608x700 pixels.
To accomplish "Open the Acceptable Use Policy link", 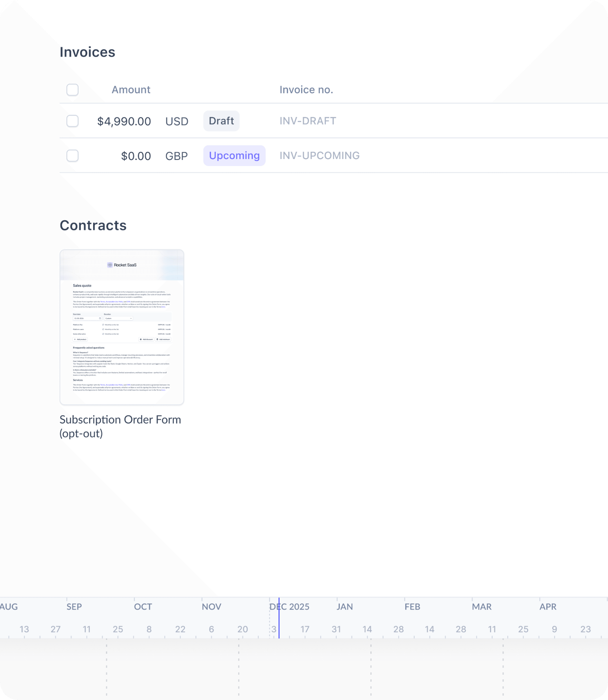I will [115, 302].
